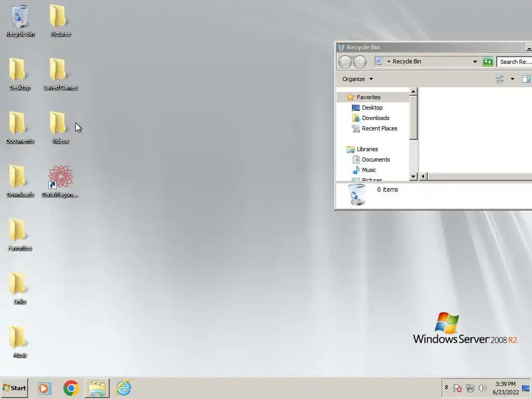Select the DataWagon shortcut icon
The image size is (532, 399).
click(60, 181)
